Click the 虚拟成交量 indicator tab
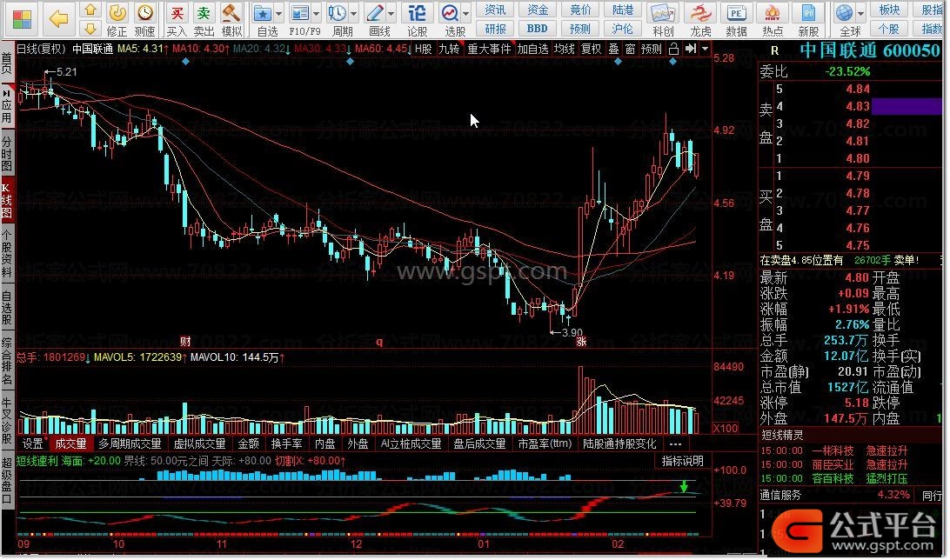 [199, 443]
